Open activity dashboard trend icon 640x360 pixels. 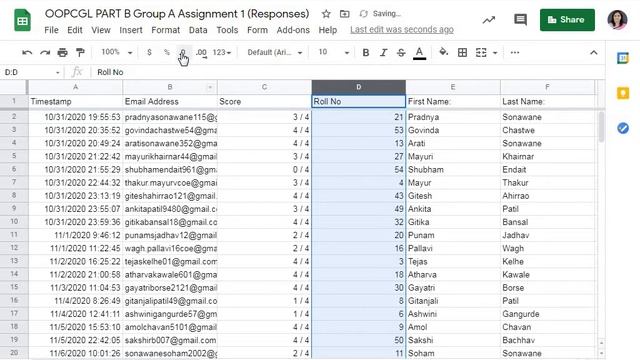pyautogui.click(x=489, y=20)
